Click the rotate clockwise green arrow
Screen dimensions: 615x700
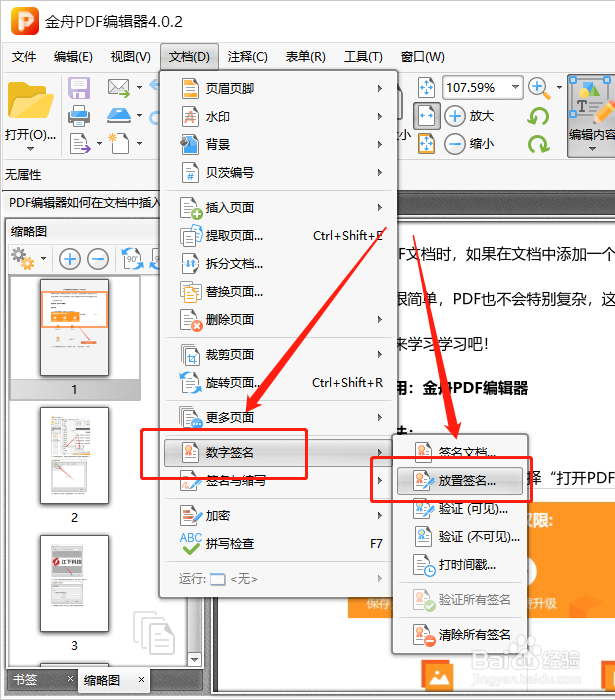(x=538, y=144)
